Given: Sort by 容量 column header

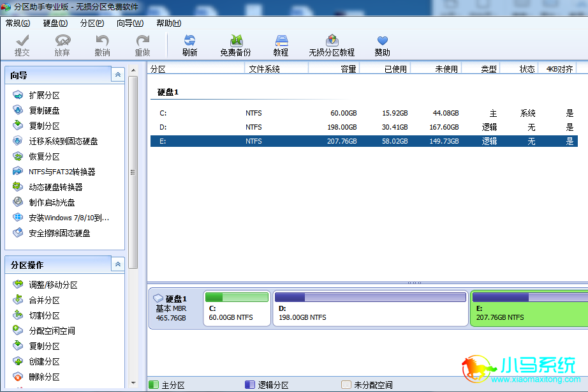Looking at the screenshot, I should point(334,69).
